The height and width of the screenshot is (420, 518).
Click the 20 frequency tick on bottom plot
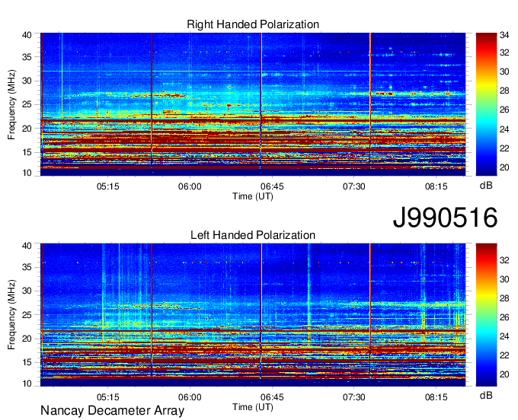[x=27, y=339]
